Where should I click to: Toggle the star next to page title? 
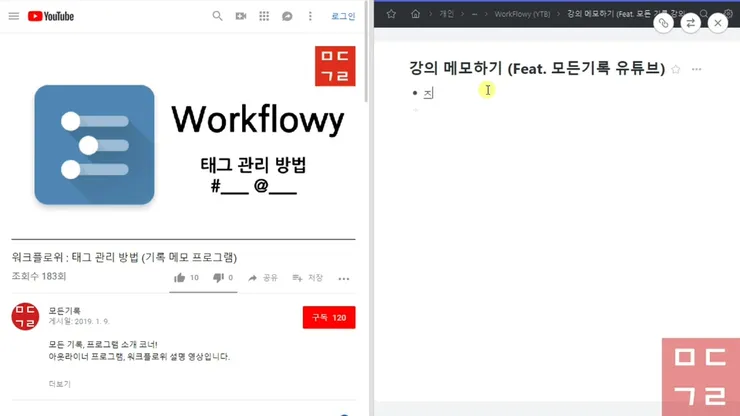point(676,69)
